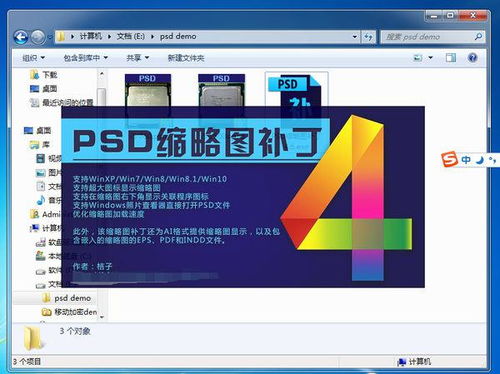Screen dimensions: 500x374
Task: Refresh the folder with the refresh icon
Action: (x=368, y=37)
